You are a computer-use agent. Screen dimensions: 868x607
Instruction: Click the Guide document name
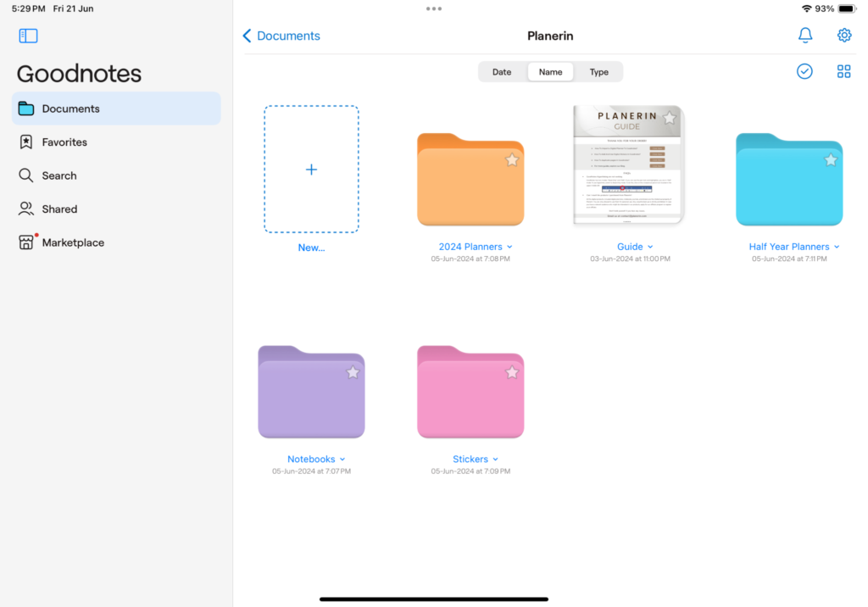630,247
